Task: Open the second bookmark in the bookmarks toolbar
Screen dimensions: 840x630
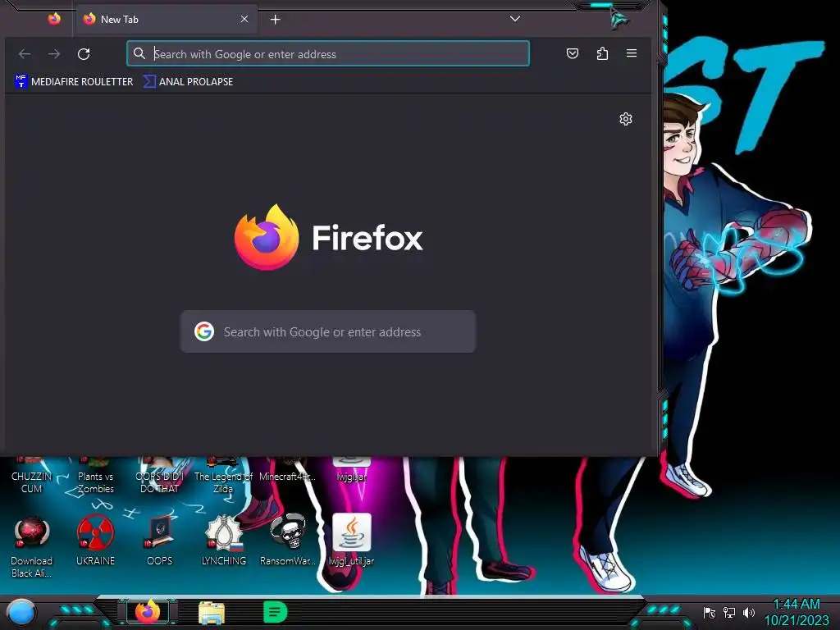Action: pyautogui.click(x=188, y=81)
